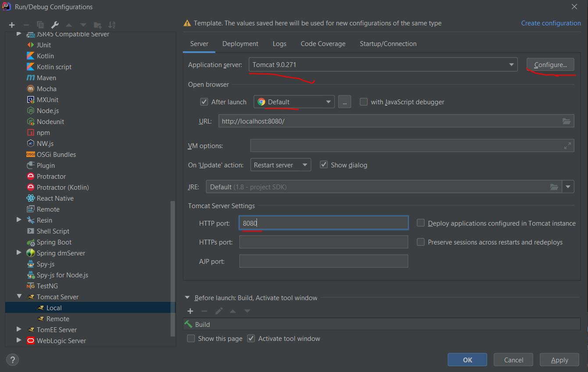
Task: Click the Cancel button
Action: pyautogui.click(x=513, y=360)
